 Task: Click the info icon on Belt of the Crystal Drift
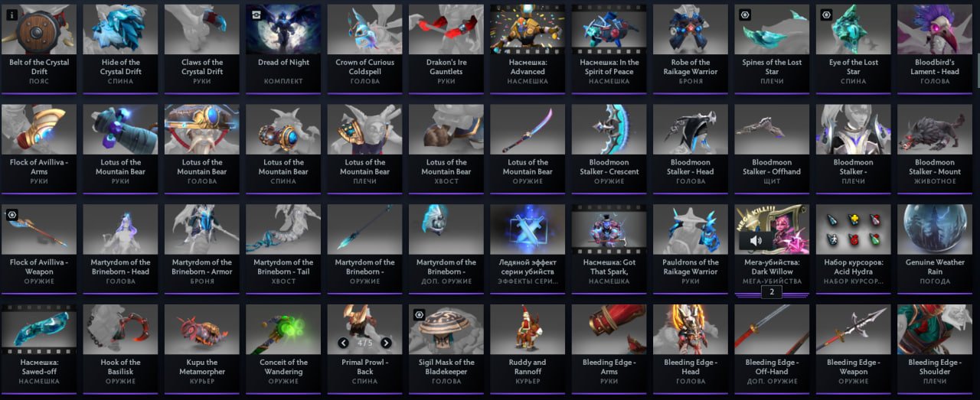(x=12, y=15)
